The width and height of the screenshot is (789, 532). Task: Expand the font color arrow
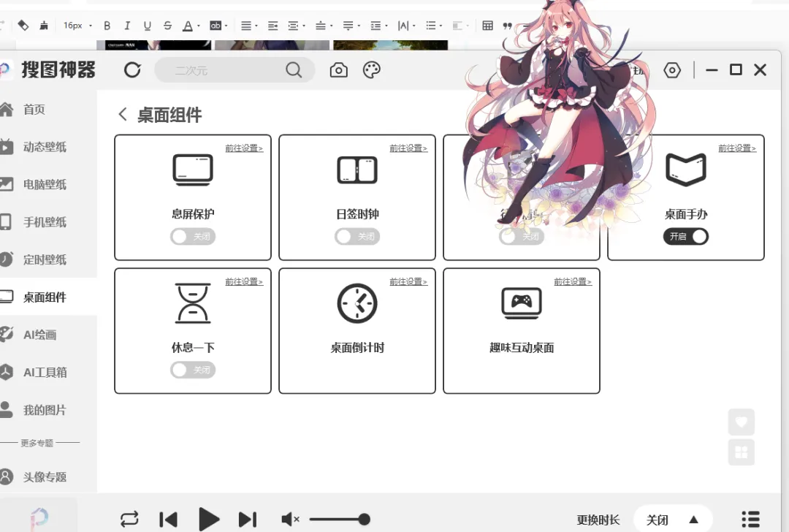point(199,26)
